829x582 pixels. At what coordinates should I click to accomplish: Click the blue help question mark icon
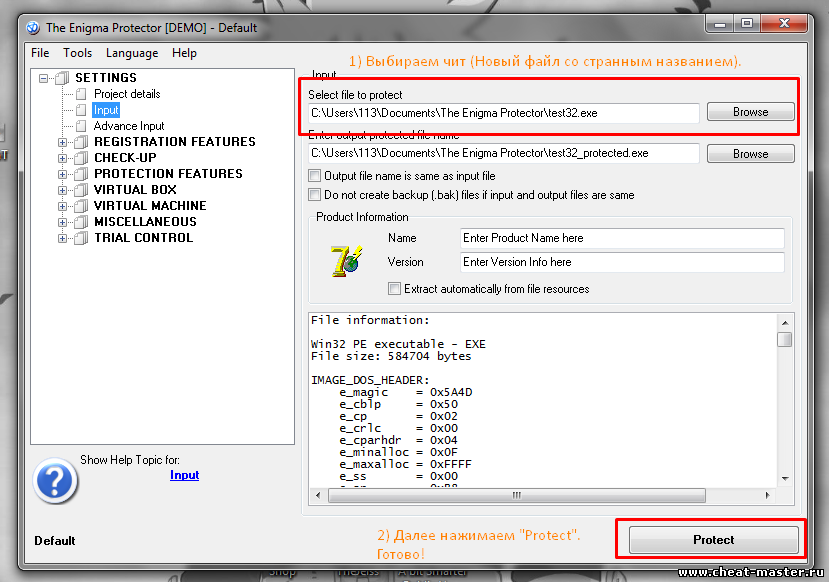[55, 481]
